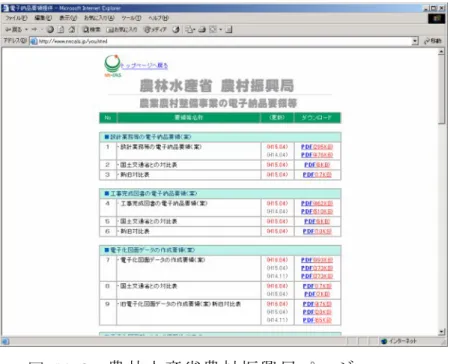Download the PDF for row No. 2

click(x=317, y=165)
